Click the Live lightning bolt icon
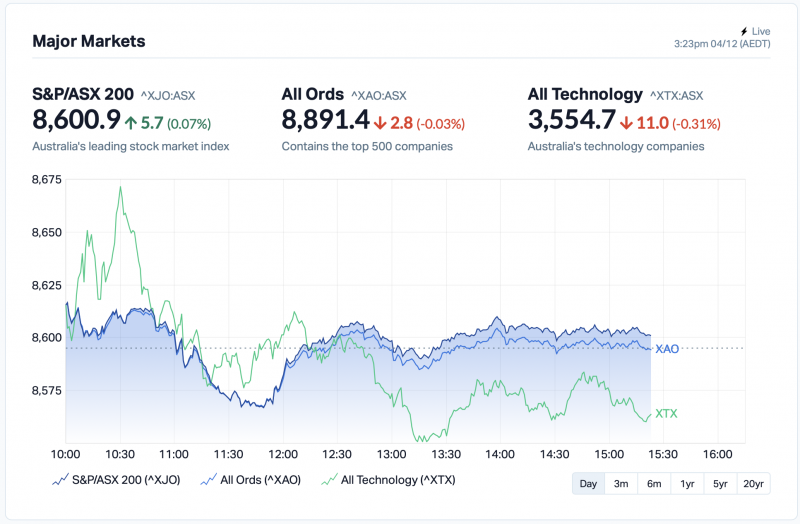Image resolution: width=800 pixels, height=524 pixels. pyautogui.click(x=743, y=32)
